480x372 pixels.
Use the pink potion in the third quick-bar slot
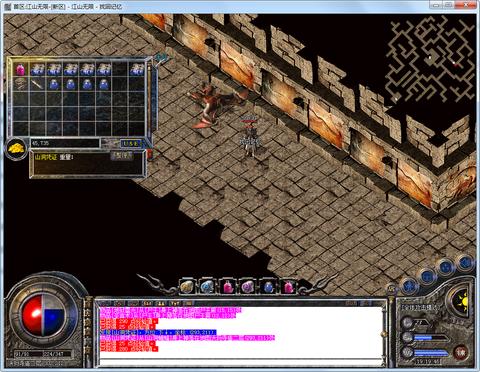[x=228, y=286]
